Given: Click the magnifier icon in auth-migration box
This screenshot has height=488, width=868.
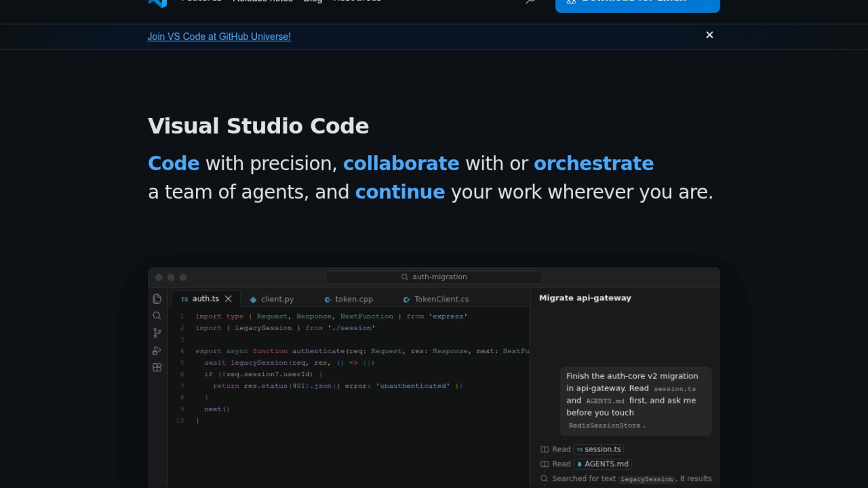Looking at the screenshot, I should point(405,277).
